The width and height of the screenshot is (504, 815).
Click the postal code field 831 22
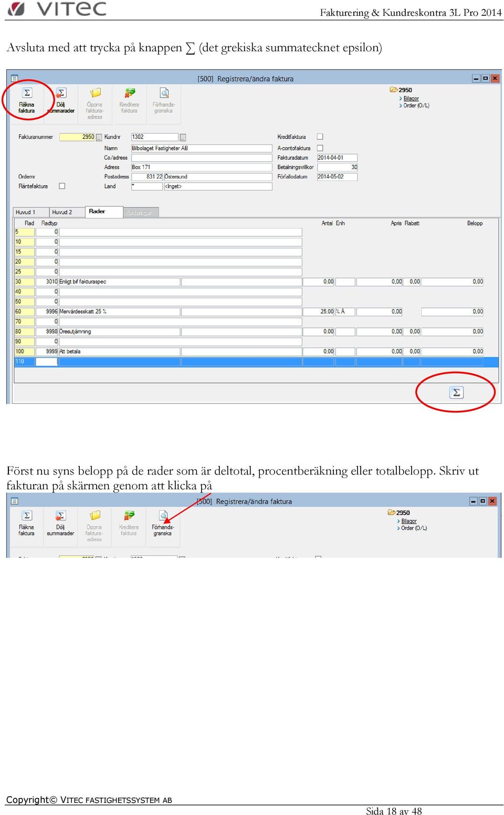tap(147, 177)
